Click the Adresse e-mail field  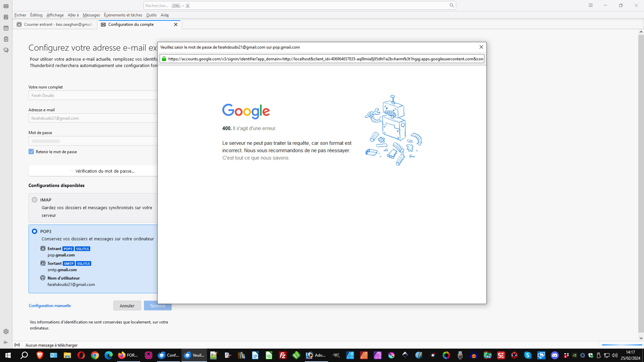pos(93,118)
